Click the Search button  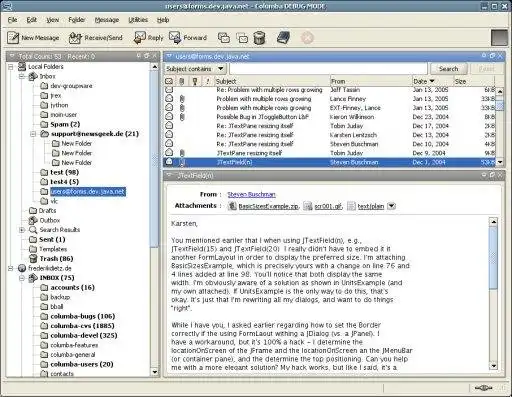448,69
